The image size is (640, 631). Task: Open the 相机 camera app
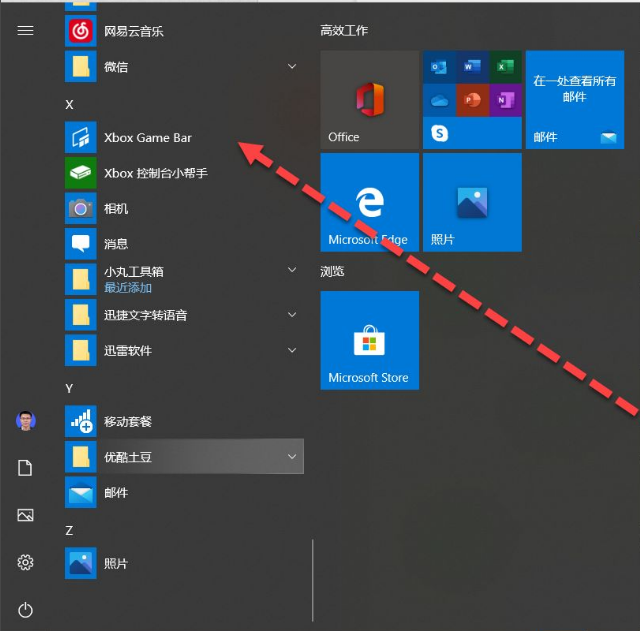pyautogui.click(x=115, y=209)
